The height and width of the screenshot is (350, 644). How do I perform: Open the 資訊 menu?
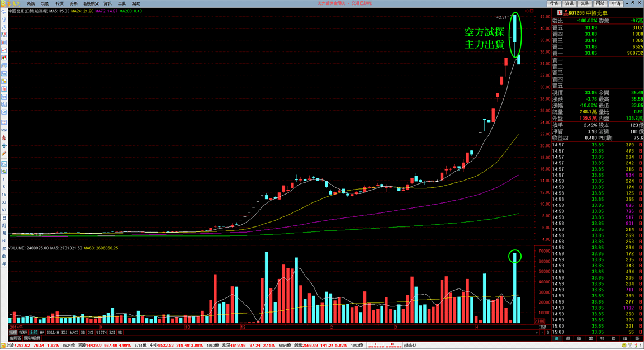(107, 3)
